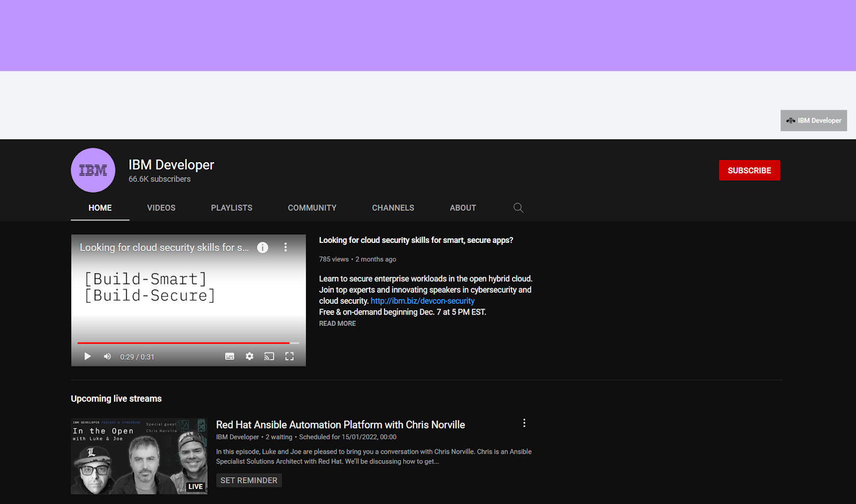This screenshot has width=856, height=504.
Task: Open the ibm.biz/devcon-security link
Action: point(422,301)
